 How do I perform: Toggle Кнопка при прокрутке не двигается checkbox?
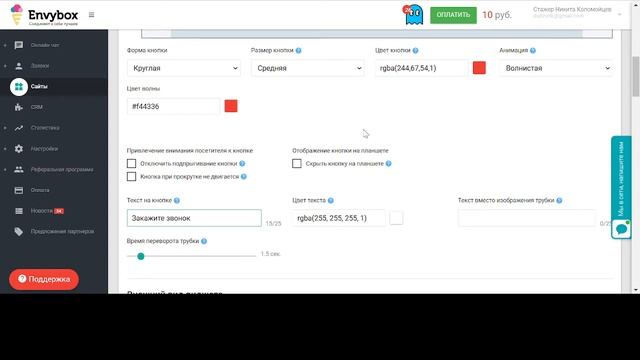click(x=131, y=177)
